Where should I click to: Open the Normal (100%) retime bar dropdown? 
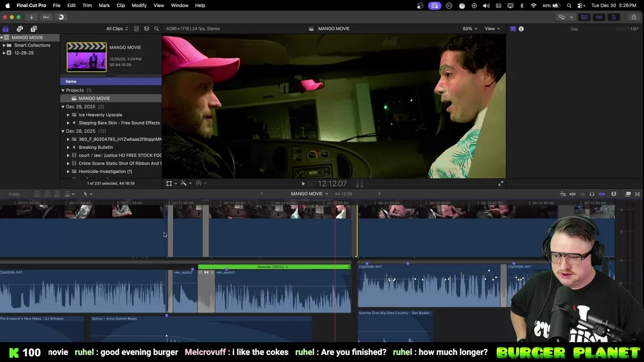click(273, 267)
